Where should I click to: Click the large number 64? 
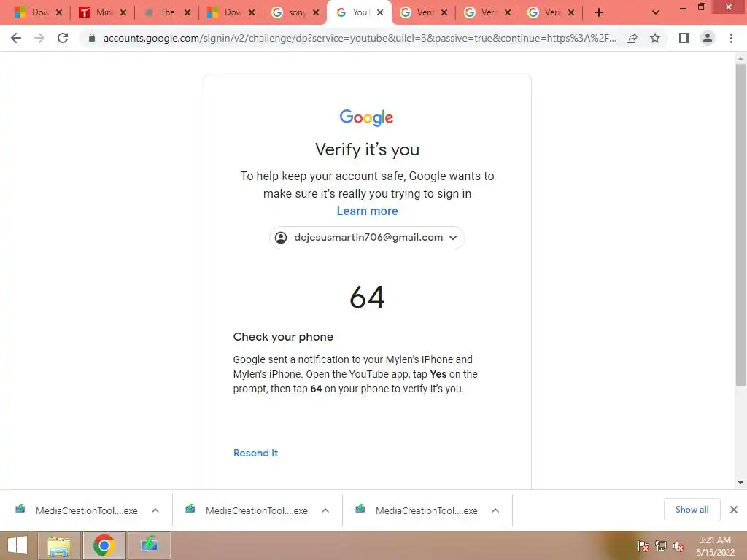point(367,297)
